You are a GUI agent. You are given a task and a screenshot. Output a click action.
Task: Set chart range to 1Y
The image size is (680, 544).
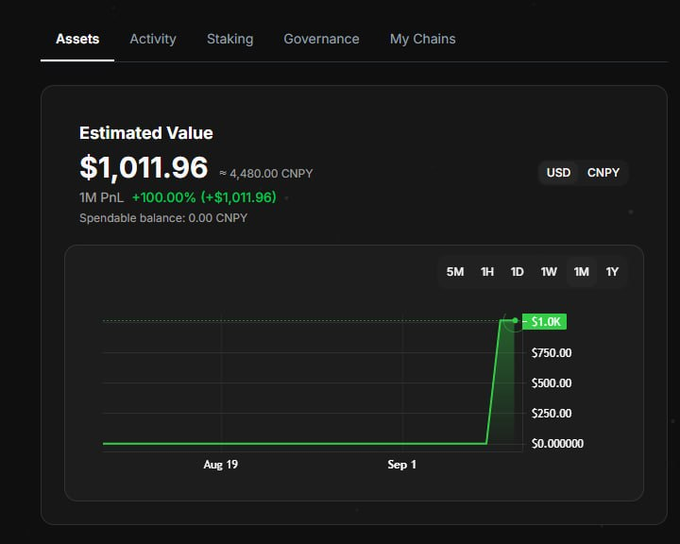[612, 272]
